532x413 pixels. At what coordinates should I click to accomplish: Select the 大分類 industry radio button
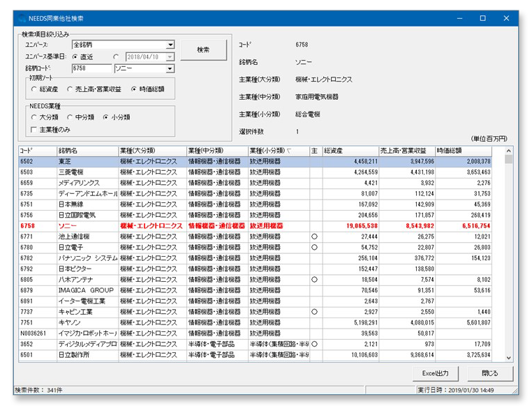tap(34, 117)
